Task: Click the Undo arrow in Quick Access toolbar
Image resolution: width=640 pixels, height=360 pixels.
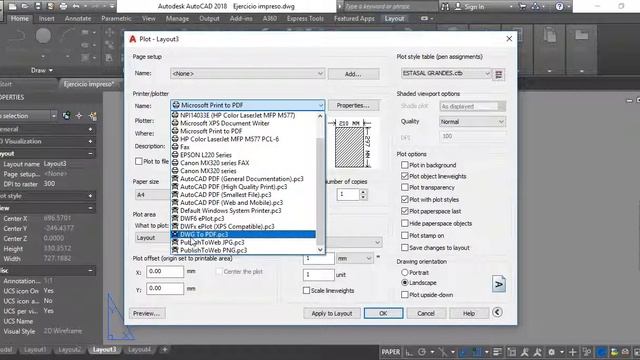Action: 76,6
